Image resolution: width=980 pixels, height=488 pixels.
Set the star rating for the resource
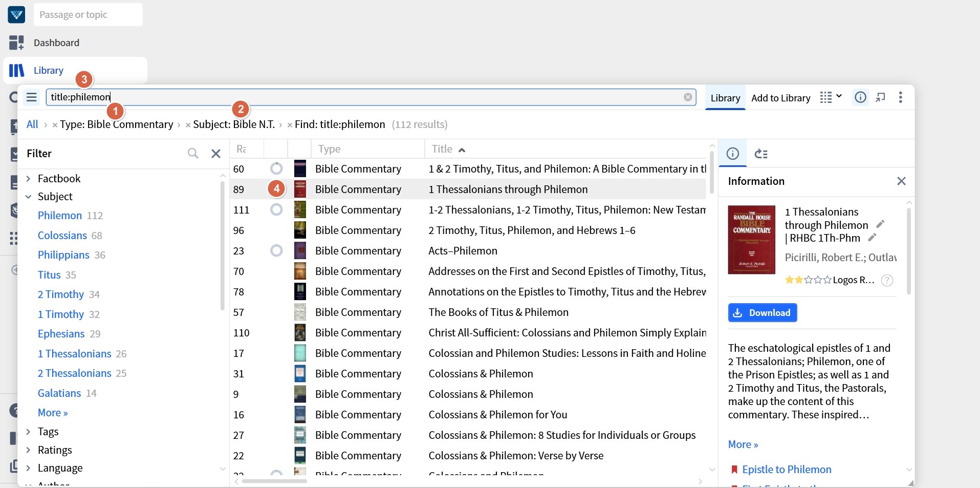(808, 280)
